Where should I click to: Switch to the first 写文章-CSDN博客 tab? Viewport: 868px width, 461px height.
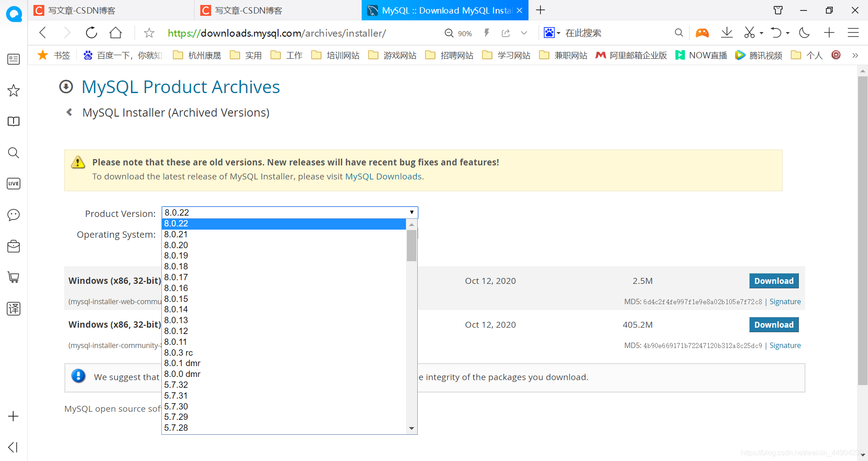pyautogui.click(x=81, y=10)
